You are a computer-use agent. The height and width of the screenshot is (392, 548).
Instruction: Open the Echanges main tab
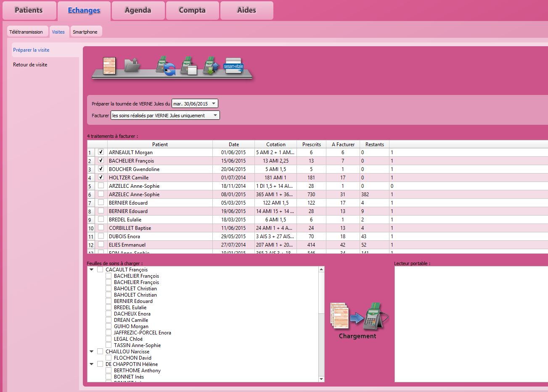(84, 11)
